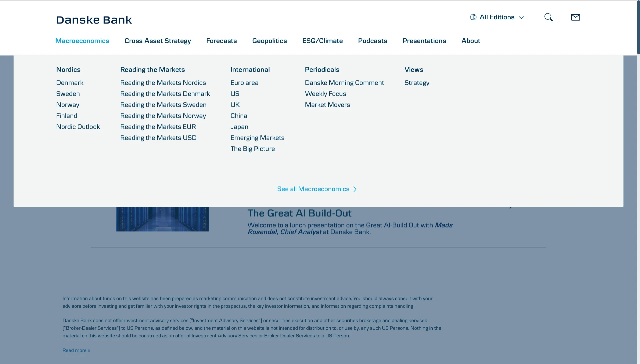Open the ESG/Climate menu

click(322, 41)
